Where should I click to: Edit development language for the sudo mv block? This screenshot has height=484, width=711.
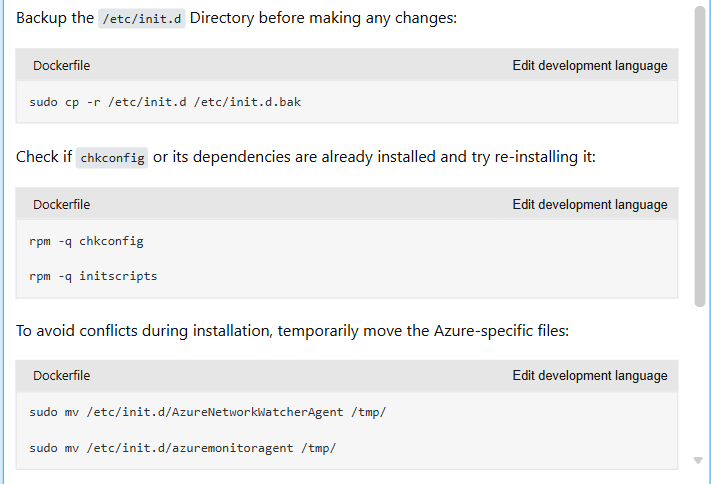pyautogui.click(x=589, y=376)
